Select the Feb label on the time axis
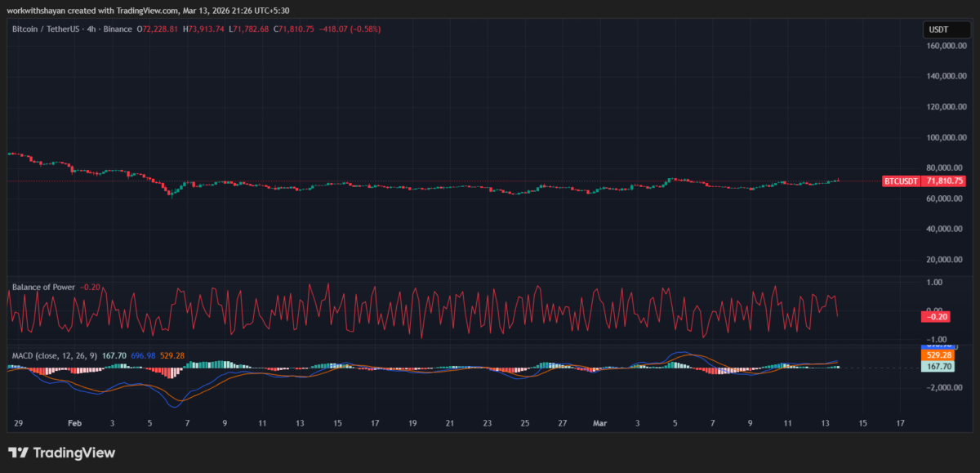This screenshot has width=980, height=473. tap(74, 424)
